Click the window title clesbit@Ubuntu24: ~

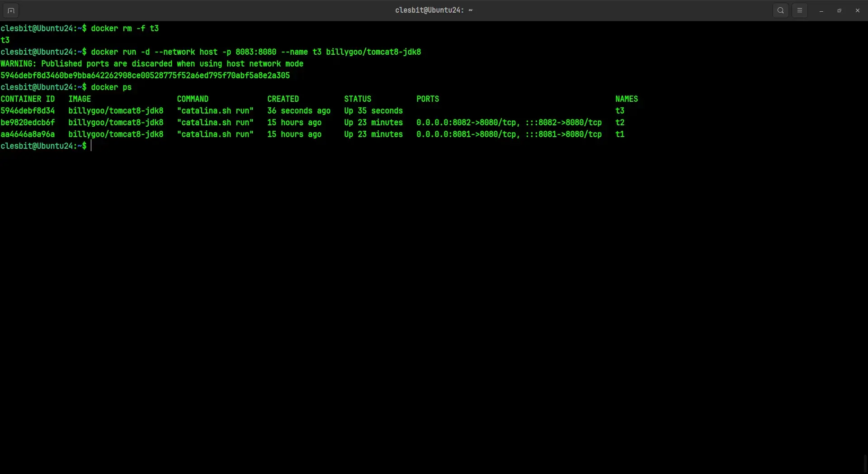click(x=434, y=10)
